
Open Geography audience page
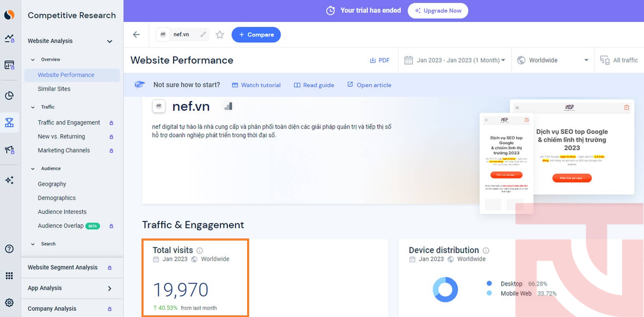pos(52,184)
